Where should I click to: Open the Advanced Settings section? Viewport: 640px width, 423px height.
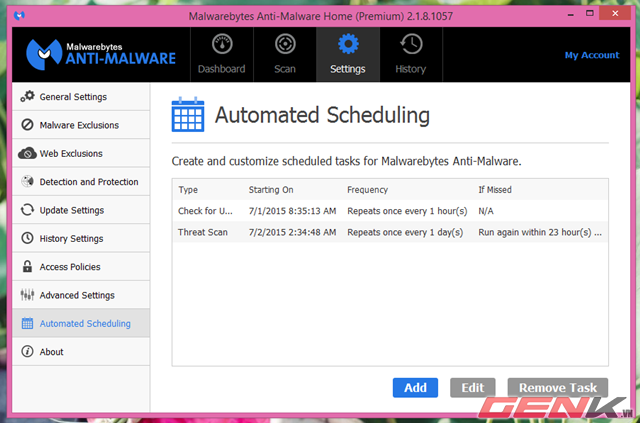(81, 295)
